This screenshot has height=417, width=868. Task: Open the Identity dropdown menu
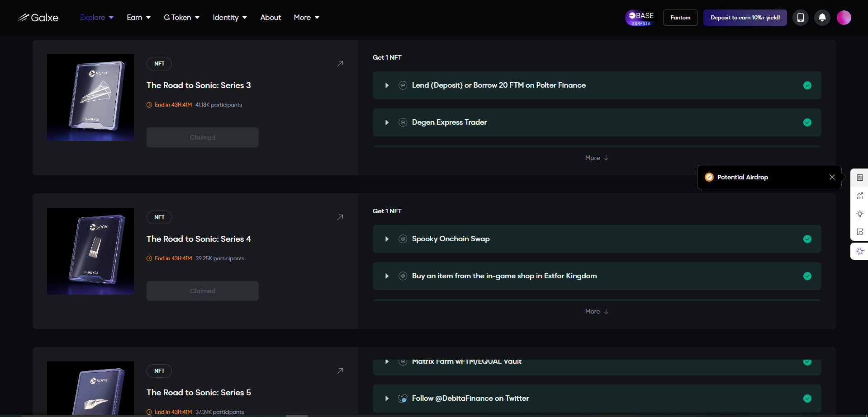[x=230, y=18]
